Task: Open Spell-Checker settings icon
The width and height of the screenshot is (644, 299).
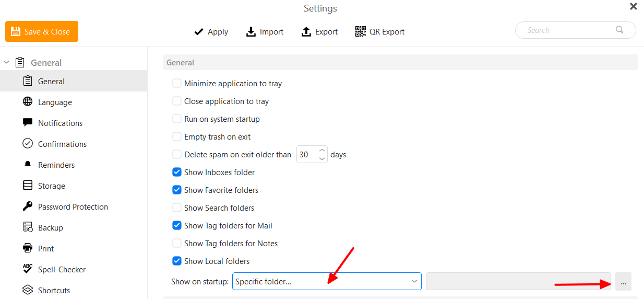Action: tap(28, 269)
